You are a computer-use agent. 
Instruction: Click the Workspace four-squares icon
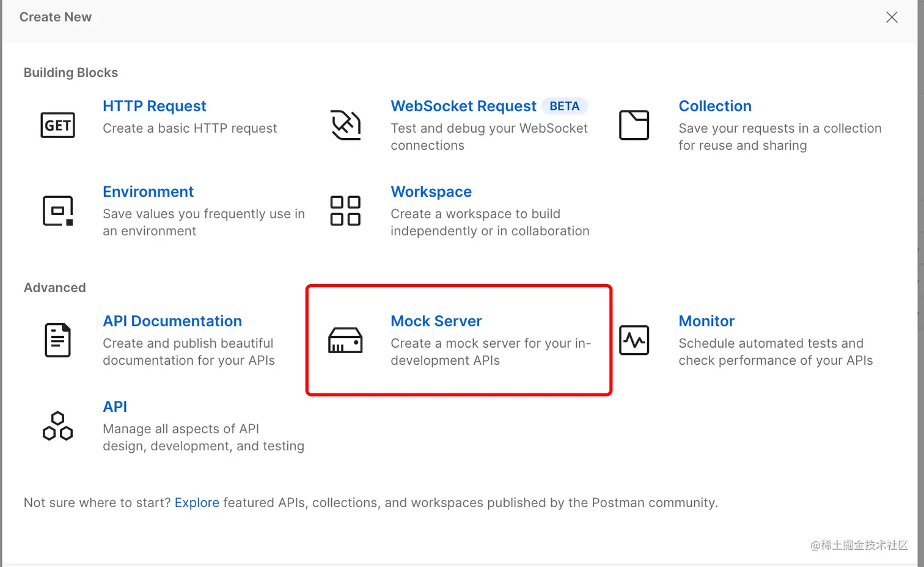click(x=345, y=211)
